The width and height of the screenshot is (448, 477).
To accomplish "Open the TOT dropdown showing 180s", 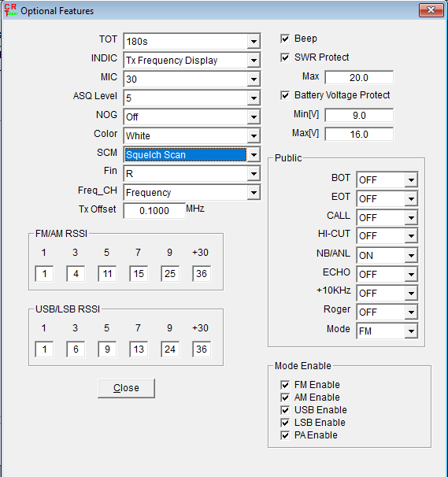I will [192, 41].
